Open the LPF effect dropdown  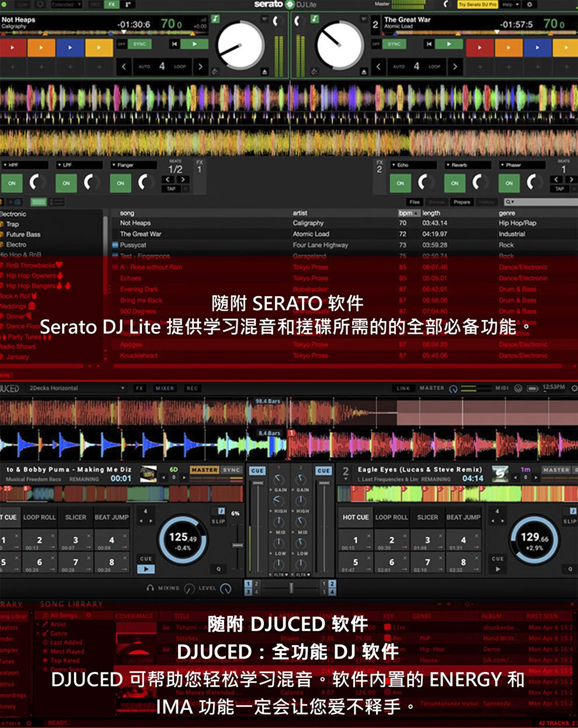tap(79, 165)
